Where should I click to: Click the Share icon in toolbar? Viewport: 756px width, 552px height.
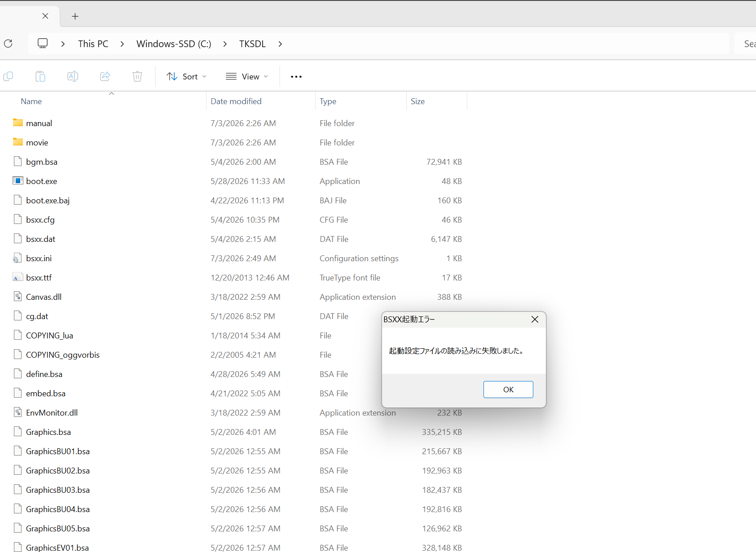(105, 76)
